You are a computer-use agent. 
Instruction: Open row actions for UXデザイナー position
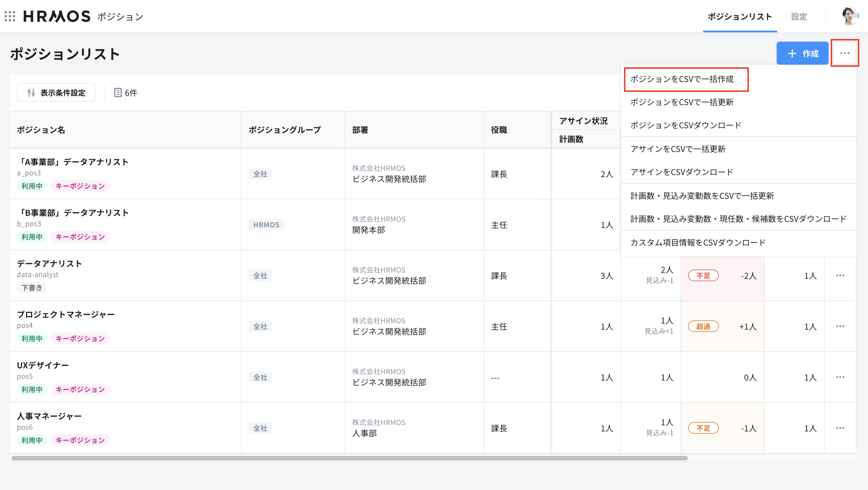pyautogui.click(x=840, y=377)
